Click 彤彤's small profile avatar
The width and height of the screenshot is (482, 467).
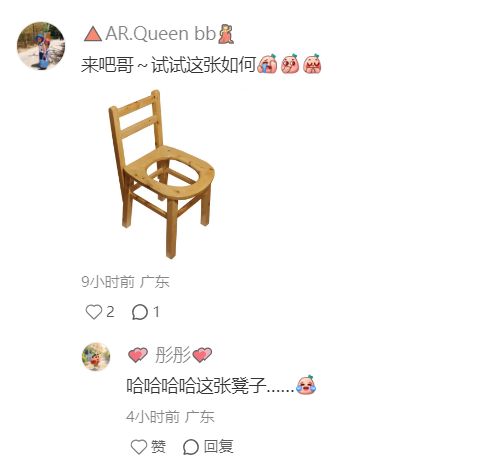pyautogui.click(x=96, y=356)
